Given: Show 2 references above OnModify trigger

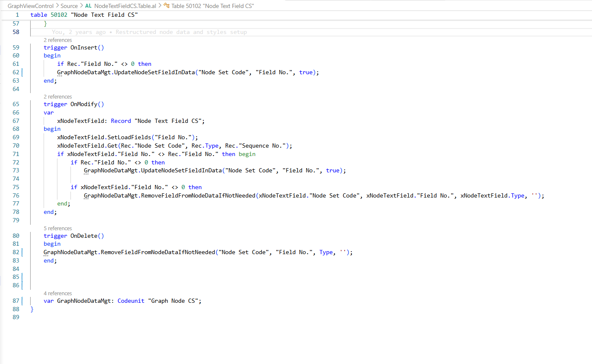Looking at the screenshot, I should pyautogui.click(x=58, y=97).
